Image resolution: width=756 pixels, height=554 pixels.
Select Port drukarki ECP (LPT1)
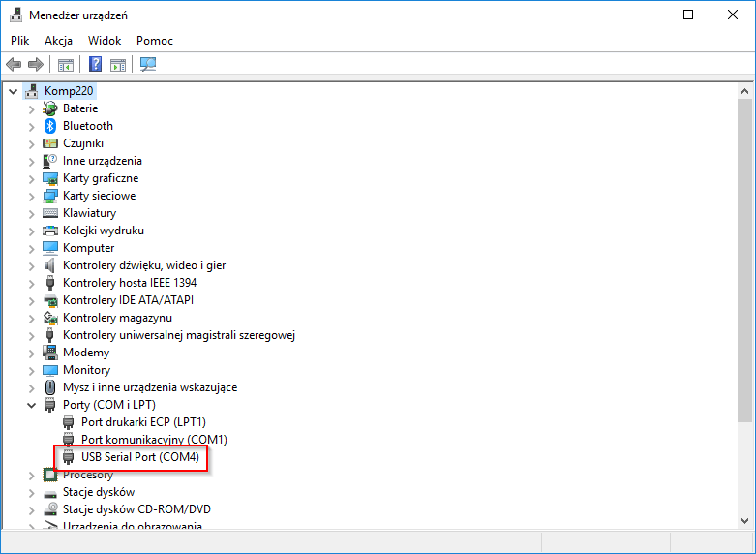(x=143, y=422)
